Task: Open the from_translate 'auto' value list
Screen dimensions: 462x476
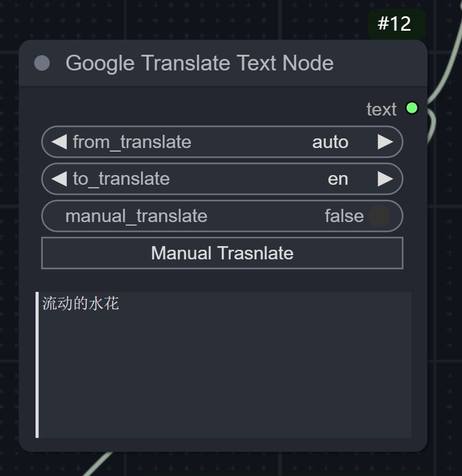Action: pyautogui.click(x=330, y=142)
